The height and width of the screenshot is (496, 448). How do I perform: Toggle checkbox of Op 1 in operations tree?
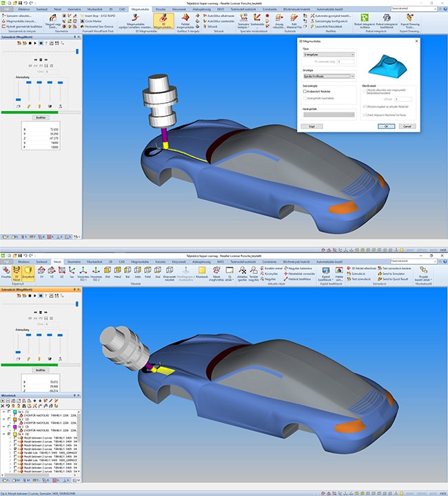[9, 412]
